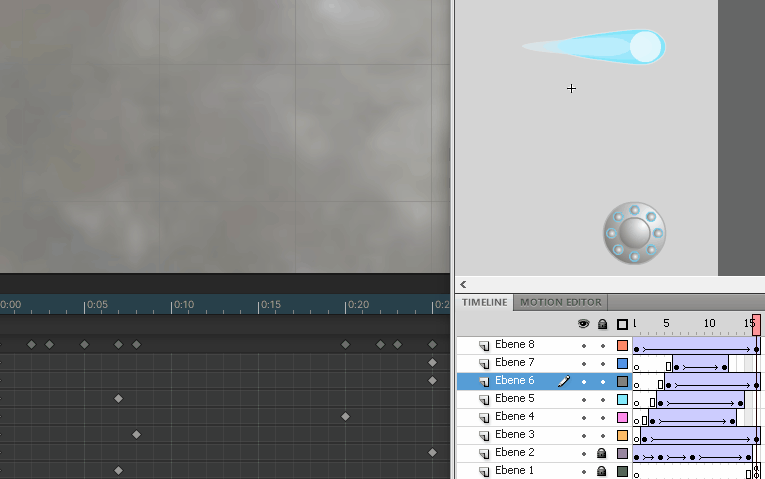Select the round metal dial object on stage
The height and width of the screenshot is (479, 765).
click(634, 233)
